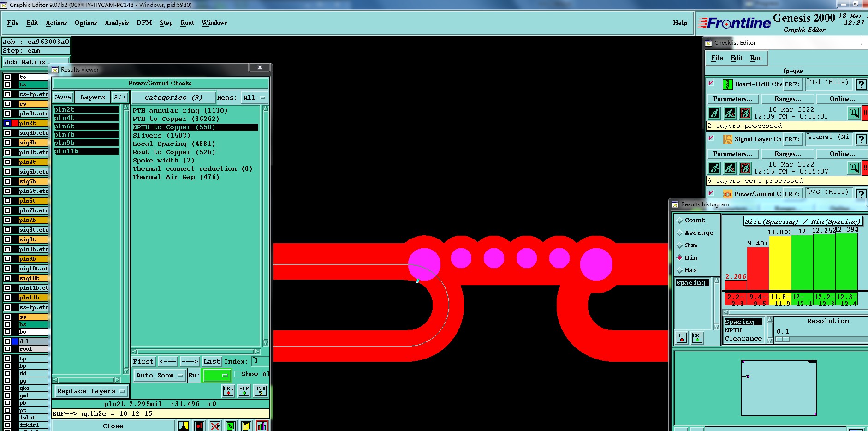This screenshot has width=868, height=431.
Task: Toggle Power/Ground Checks checkbox
Action: click(x=711, y=192)
